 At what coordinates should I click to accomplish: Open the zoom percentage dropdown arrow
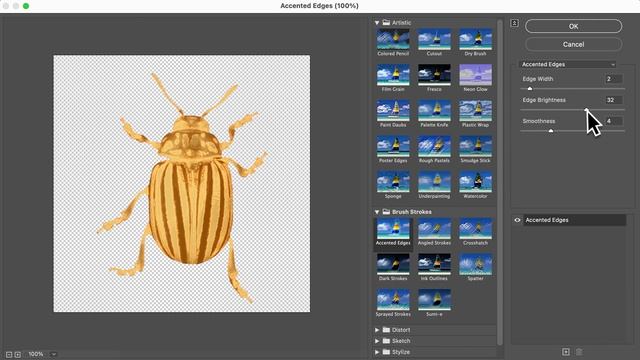pyautogui.click(x=53, y=354)
